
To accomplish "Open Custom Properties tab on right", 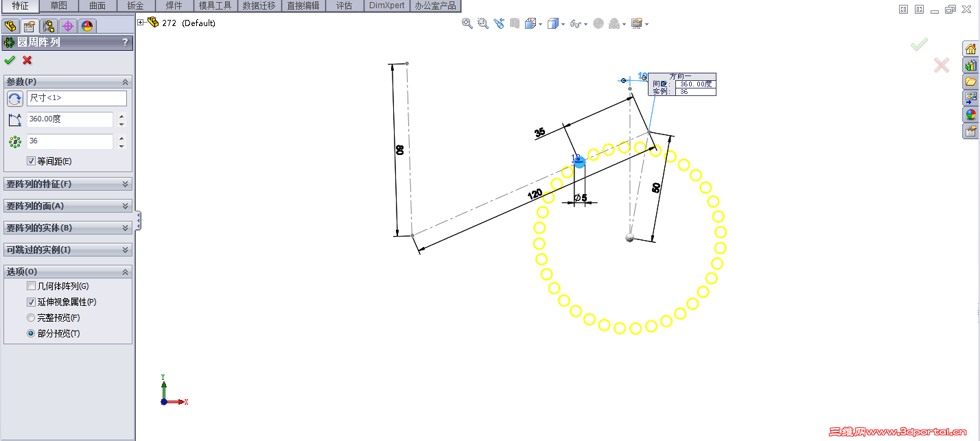I will click(x=970, y=131).
